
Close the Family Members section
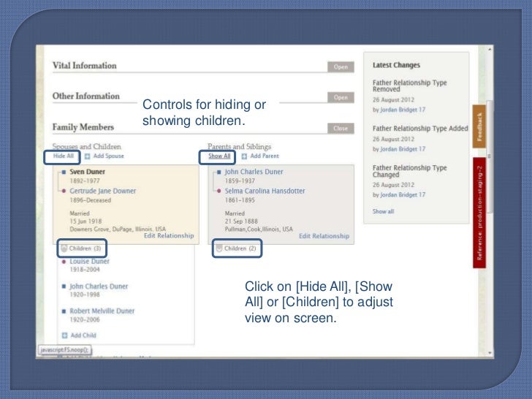pyautogui.click(x=341, y=129)
